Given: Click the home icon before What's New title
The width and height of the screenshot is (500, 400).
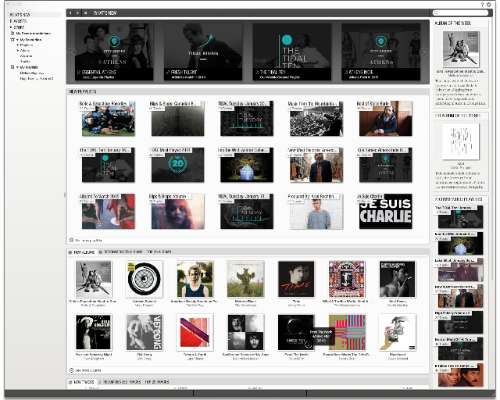Looking at the screenshot, I should click(86, 13).
